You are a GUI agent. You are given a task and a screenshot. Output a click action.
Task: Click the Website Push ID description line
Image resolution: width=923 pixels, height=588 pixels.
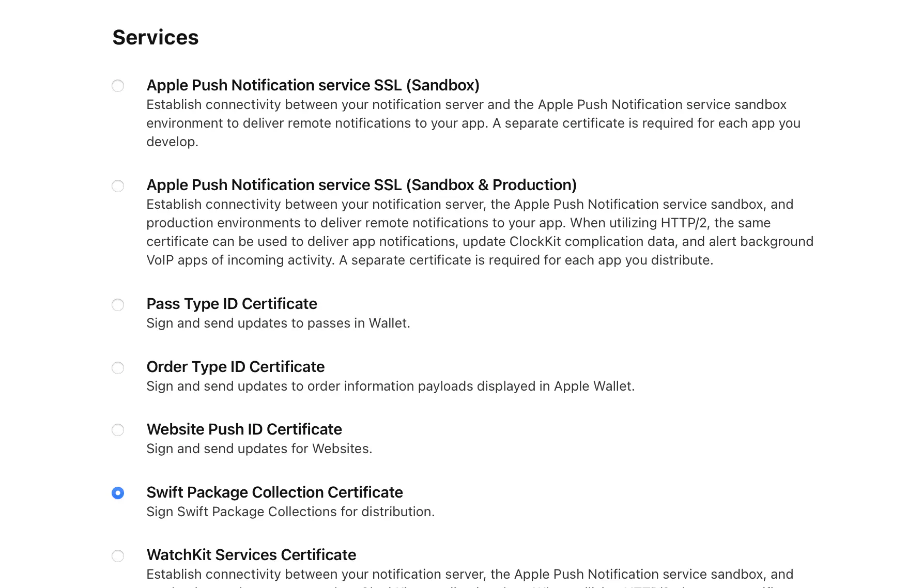(259, 448)
